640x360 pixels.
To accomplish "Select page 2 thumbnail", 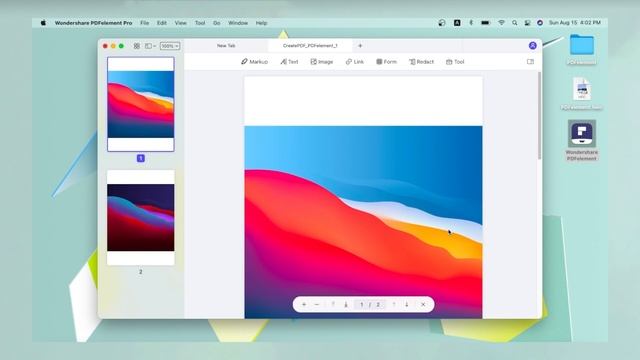I will click(141, 218).
